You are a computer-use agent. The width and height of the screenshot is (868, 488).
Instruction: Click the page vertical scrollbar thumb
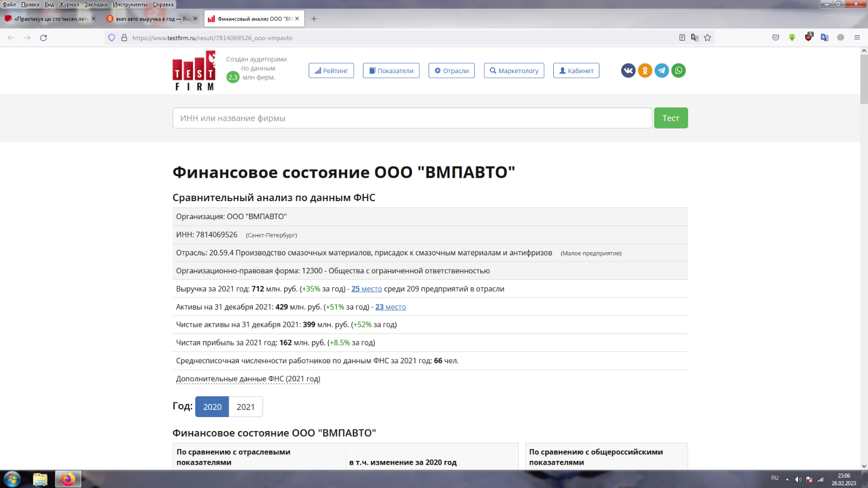tap(864, 79)
